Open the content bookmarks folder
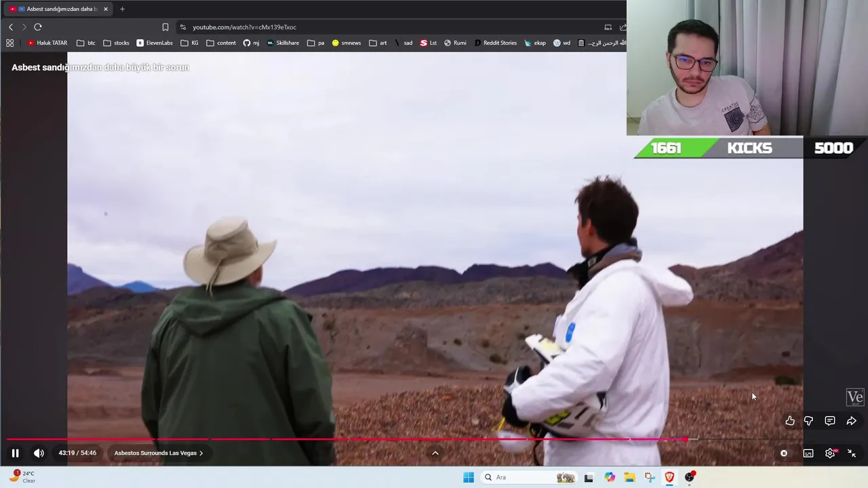868x488 pixels. (221, 43)
